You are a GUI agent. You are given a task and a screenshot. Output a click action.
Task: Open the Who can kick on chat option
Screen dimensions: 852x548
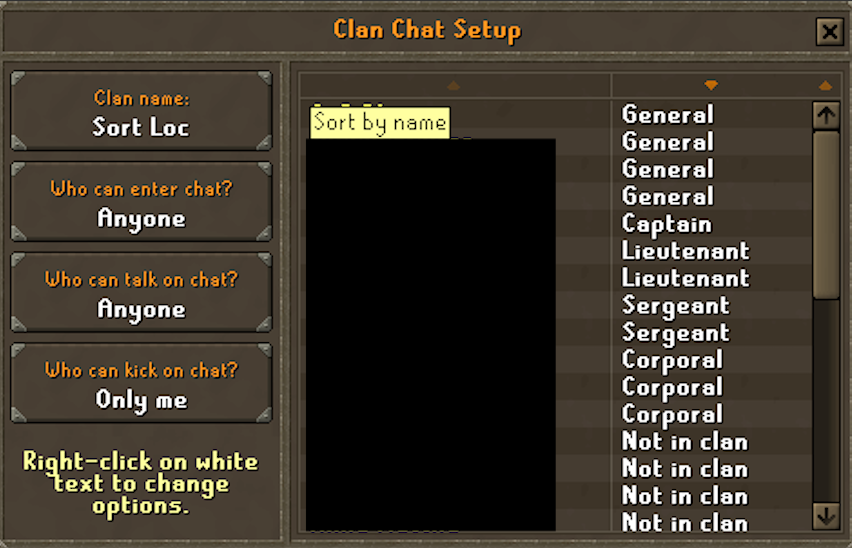(x=141, y=383)
